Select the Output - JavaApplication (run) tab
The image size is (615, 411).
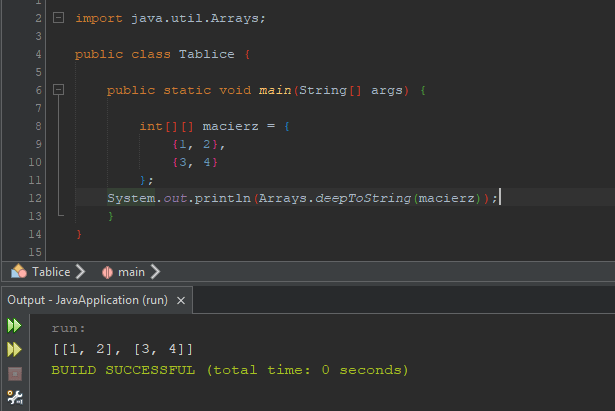[x=87, y=300]
